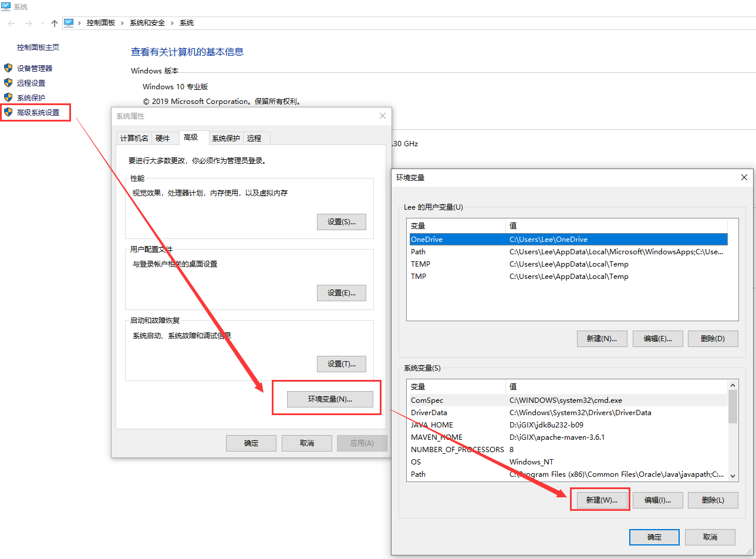The height and width of the screenshot is (559, 756).
Task: Click 编辑(E) for user variables
Action: pos(657,338)
